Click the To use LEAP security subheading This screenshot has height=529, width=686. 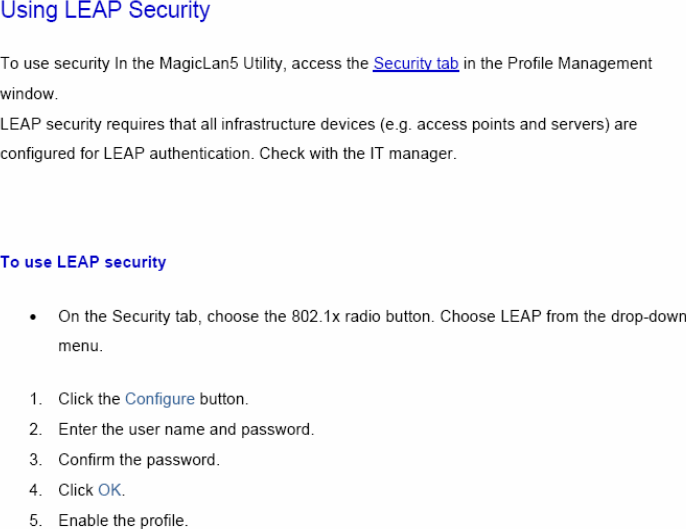pos(83,262)
